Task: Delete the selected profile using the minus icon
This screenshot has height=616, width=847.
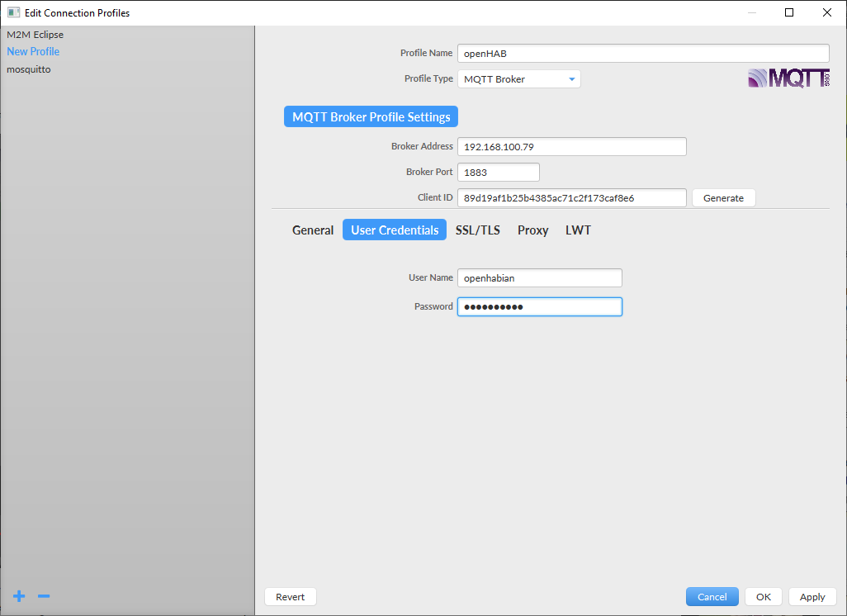Action: click(43, 595)
